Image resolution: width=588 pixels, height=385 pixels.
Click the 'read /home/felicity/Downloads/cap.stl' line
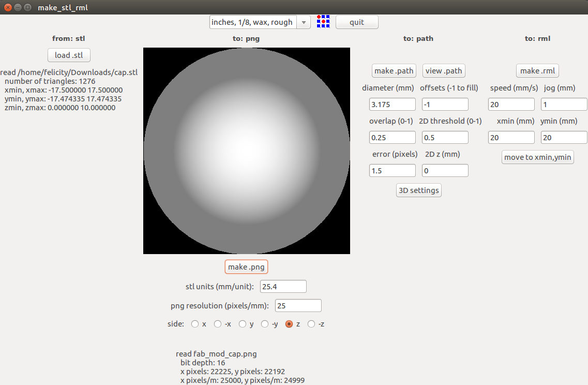(69, 72)
